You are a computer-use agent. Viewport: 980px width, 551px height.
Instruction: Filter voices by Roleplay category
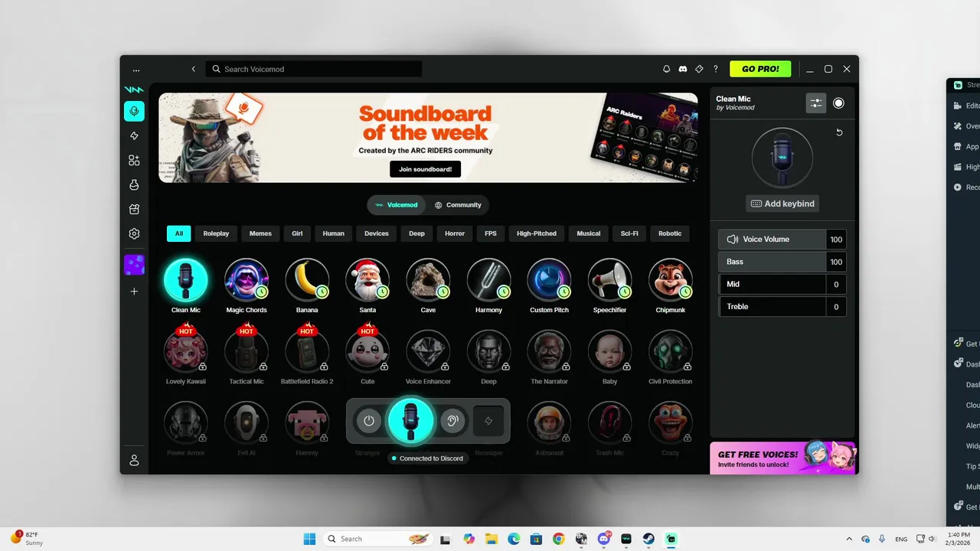(216, 233)
